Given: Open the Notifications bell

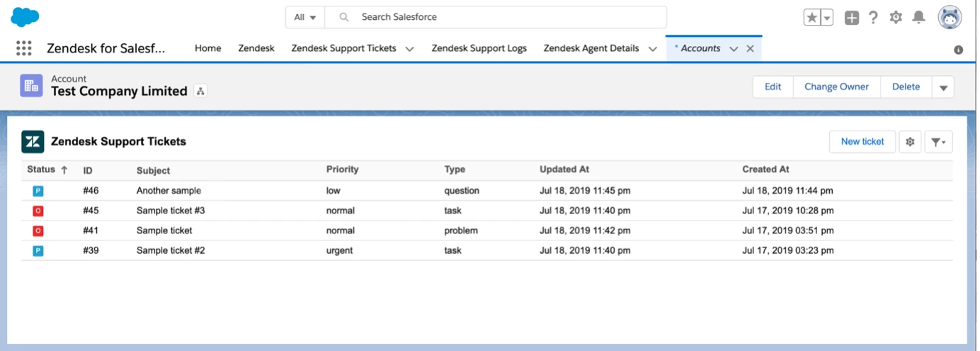Looking at the screenshot, I should coord(918,17).
